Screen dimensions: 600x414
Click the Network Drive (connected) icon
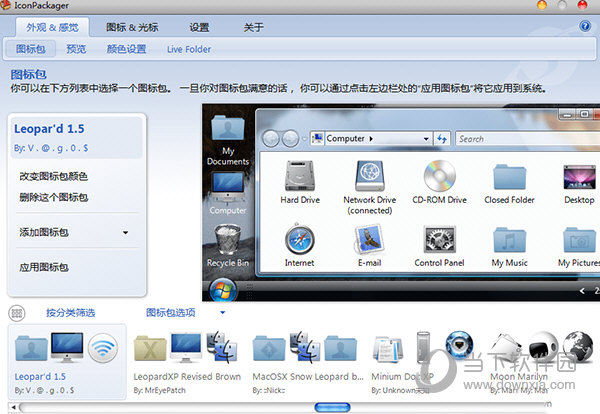click(370, 175)
